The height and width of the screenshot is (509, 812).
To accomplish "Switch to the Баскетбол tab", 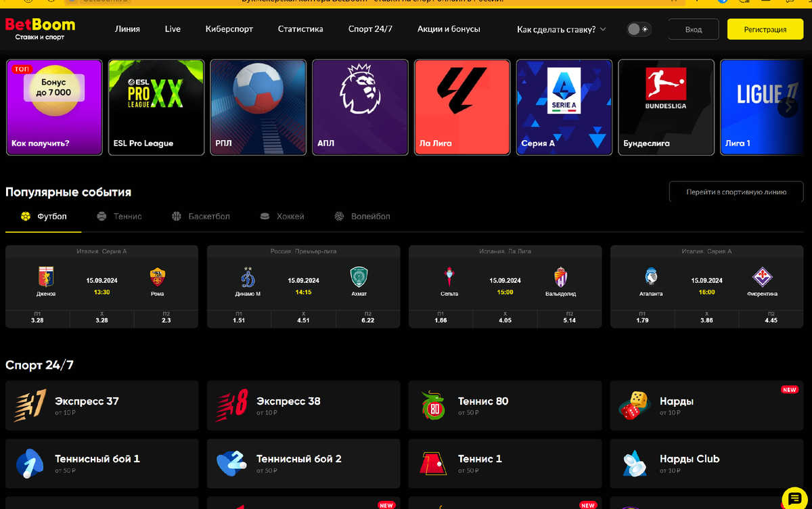I will click(x=201, y=216).
